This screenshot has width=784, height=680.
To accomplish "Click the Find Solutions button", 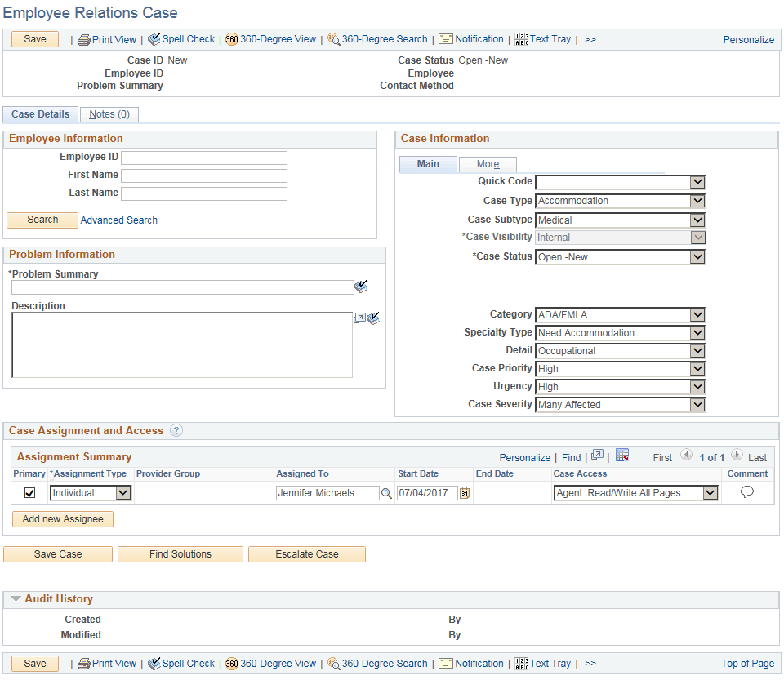I will point(180,554).
